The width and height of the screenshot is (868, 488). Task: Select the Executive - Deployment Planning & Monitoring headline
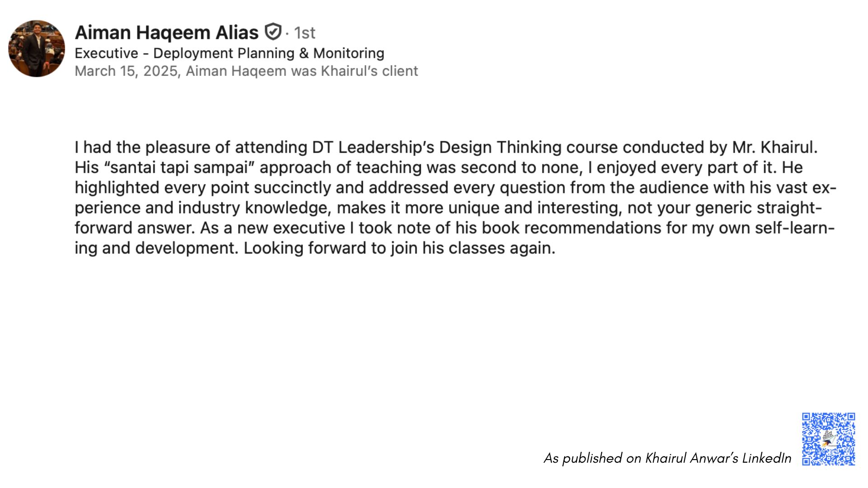pos(229,53)
